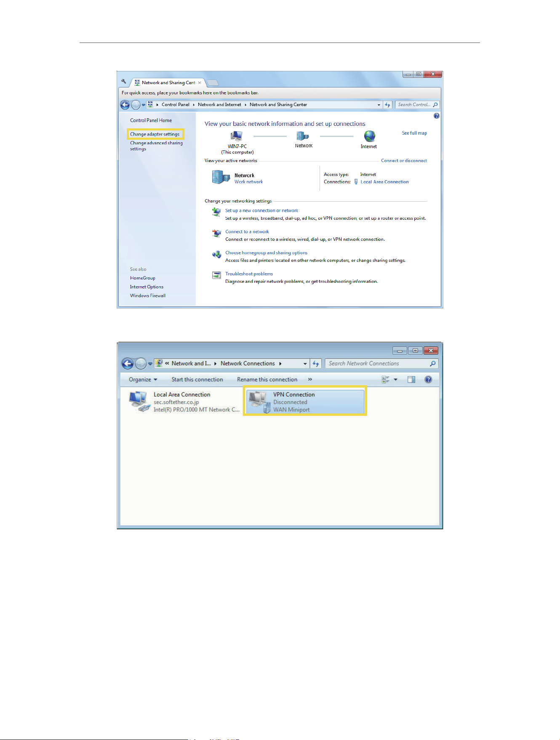The height and width of the screenshot is (740, 560).
Task: Open recent pages dropdown in Sharing Center window
Action: (x=144, y=105)
